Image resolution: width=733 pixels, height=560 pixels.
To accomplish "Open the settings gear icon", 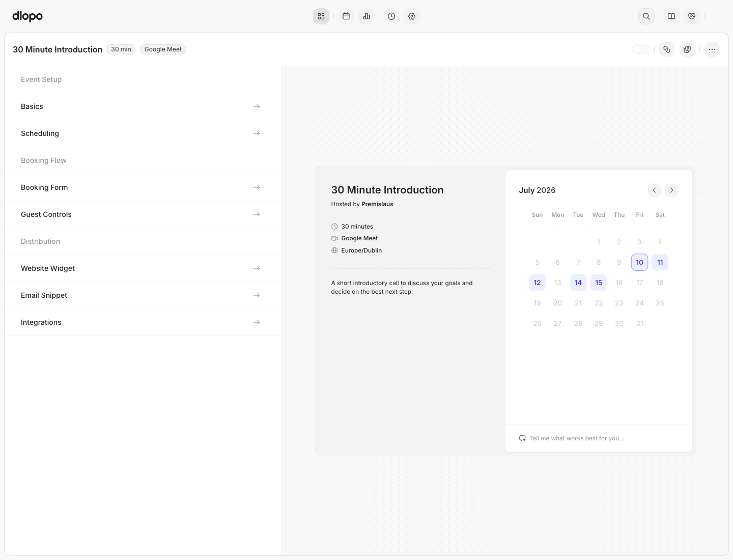I will (412, 16).
